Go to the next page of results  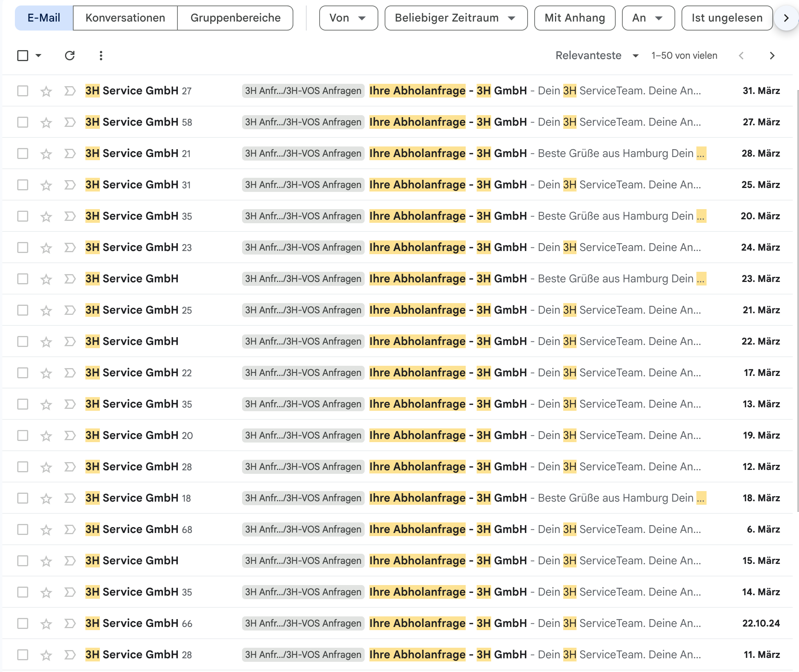[x=772, y=56]
